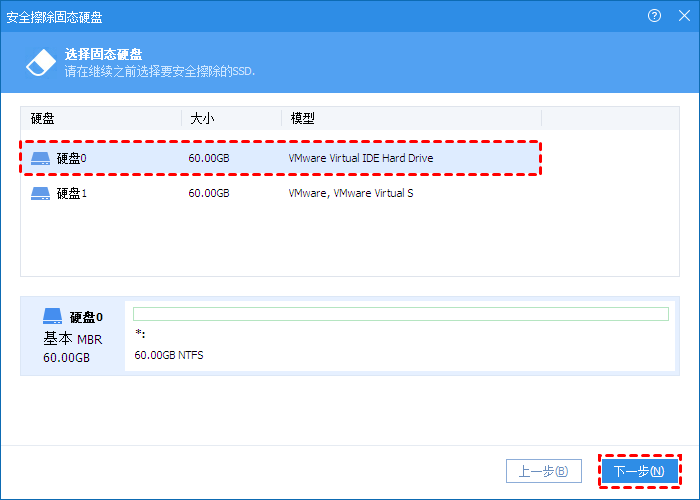Click the 60.00GB size of 硬盘1

[209, 193]
